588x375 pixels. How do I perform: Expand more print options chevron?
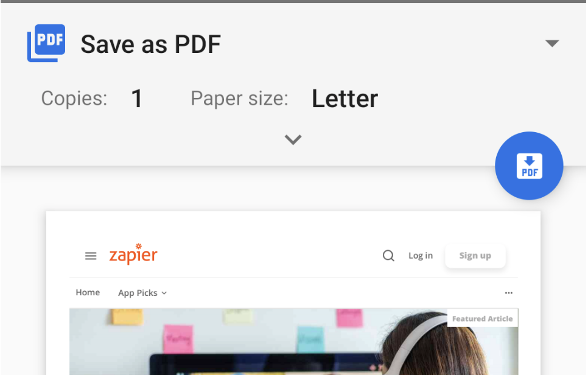[293, 139]
